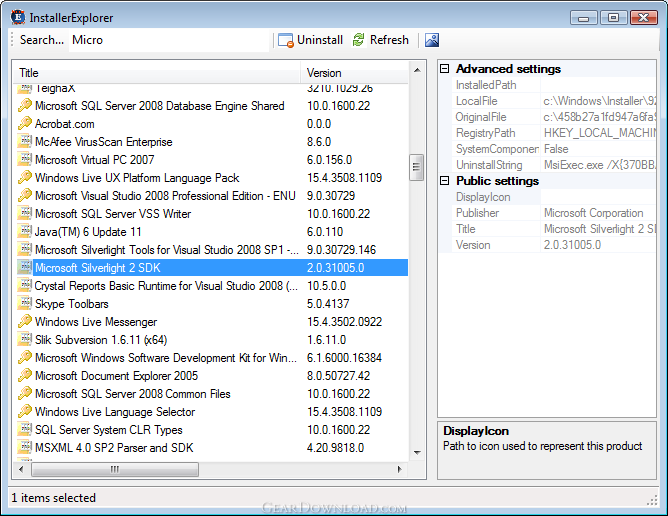Image resolution: width=668 pixels, height=516 pixels.
Task: Click the vertical scrollbar thumb in the list
Action: [x=417, y=167]
